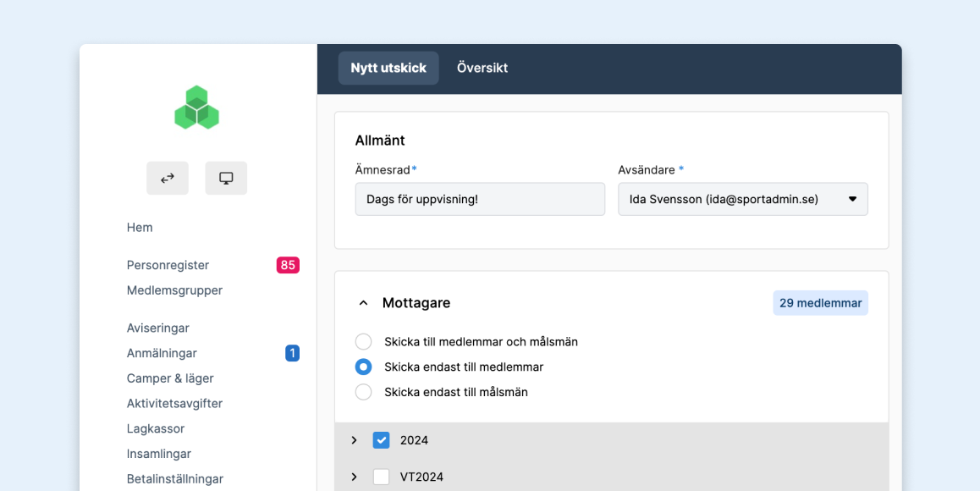Click the Ämnesrad input field
This screenshot has width=980, height=491.
pos(480,199)
